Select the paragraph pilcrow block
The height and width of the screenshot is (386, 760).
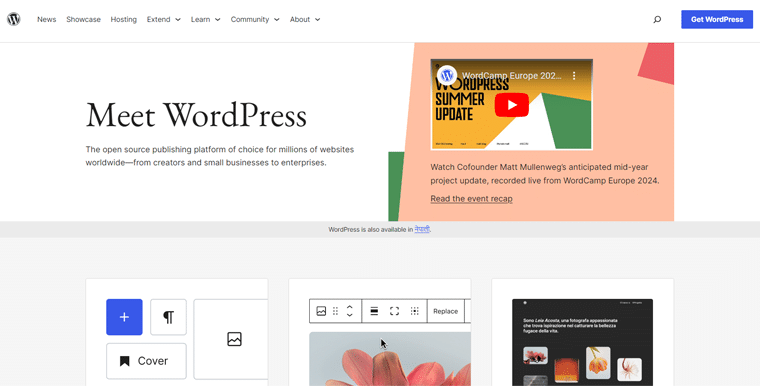point(168,317)
